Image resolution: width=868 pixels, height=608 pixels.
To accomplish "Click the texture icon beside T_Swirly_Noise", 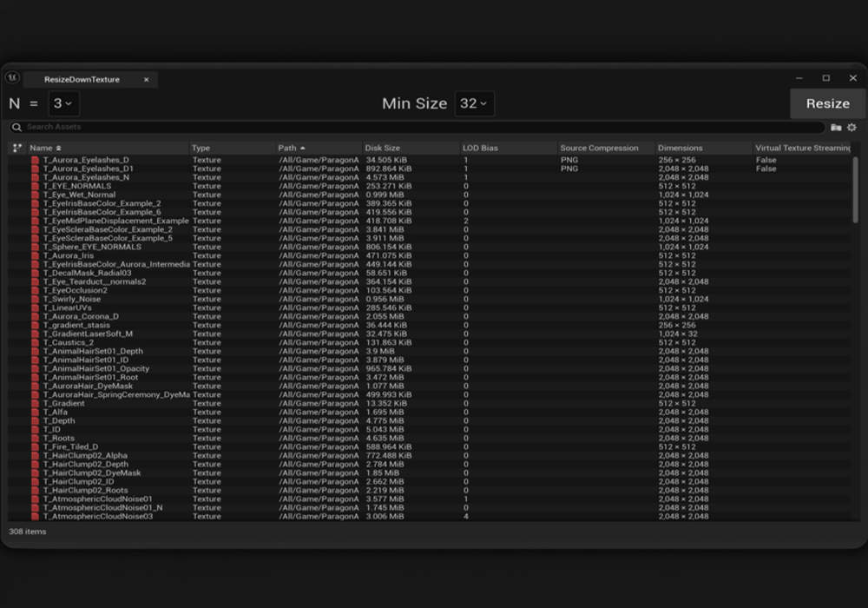I will click(35, 299).
